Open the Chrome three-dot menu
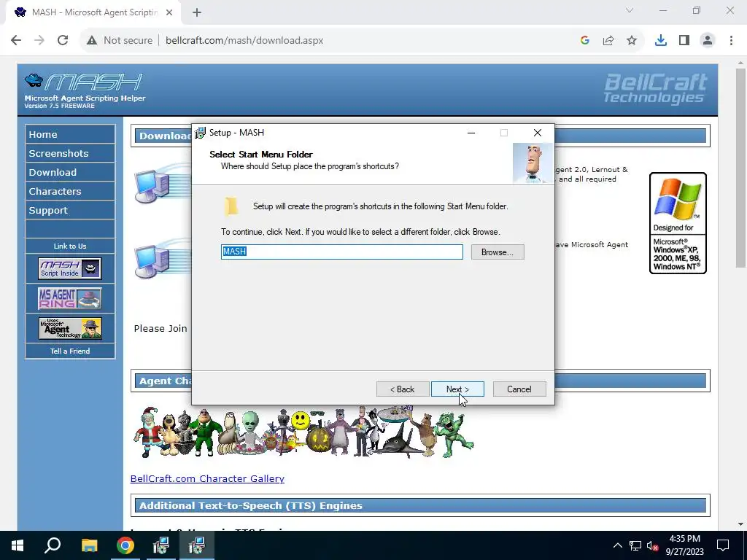The image size is (747, 560). tap(731, 41)
